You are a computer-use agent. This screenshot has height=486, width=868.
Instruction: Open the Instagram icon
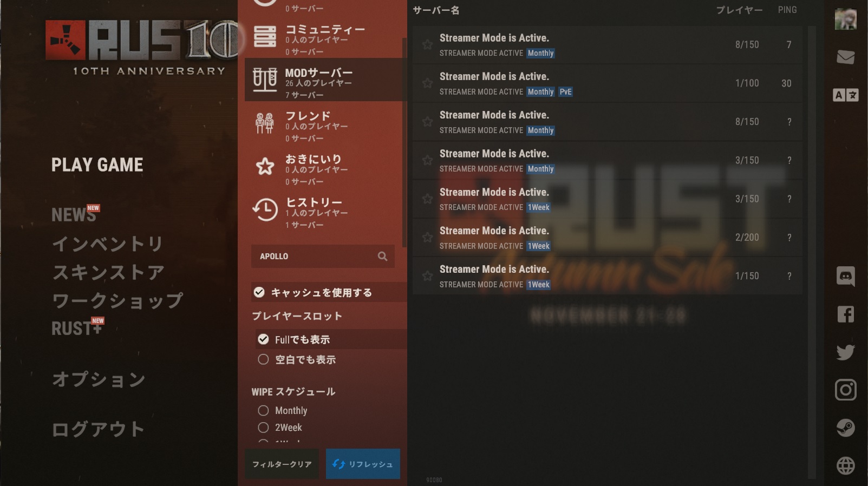click(x=845, y=390)
